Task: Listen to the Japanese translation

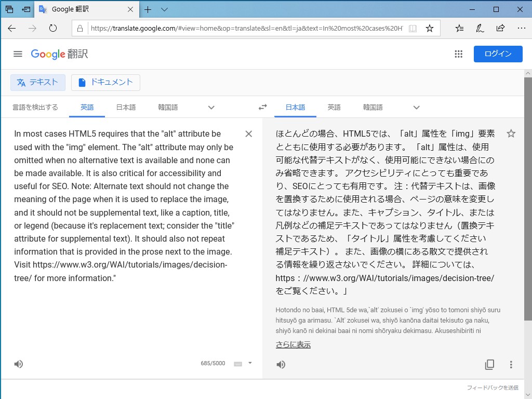Action: point(281,364)
